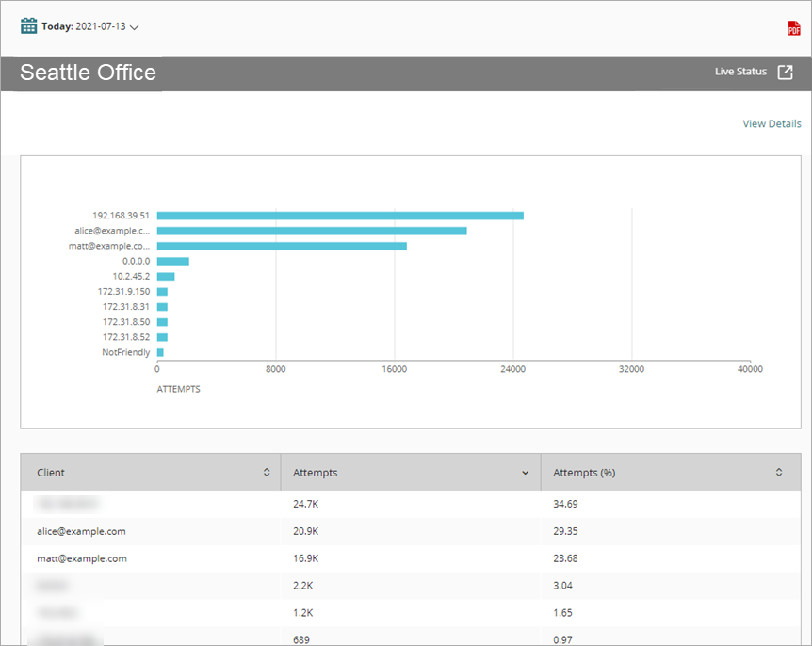
Task: Click the Client column header
Action: pos(50,472)
